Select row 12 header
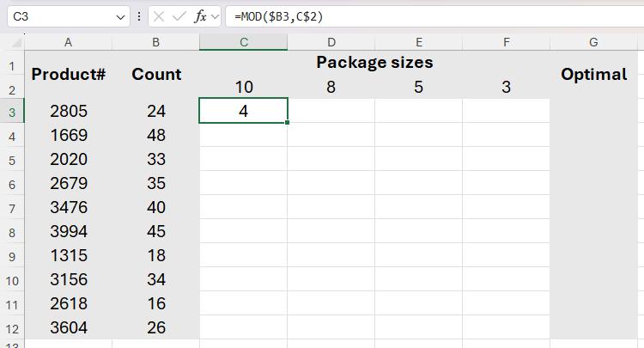The image size is (644, 348). pos(12,327)
